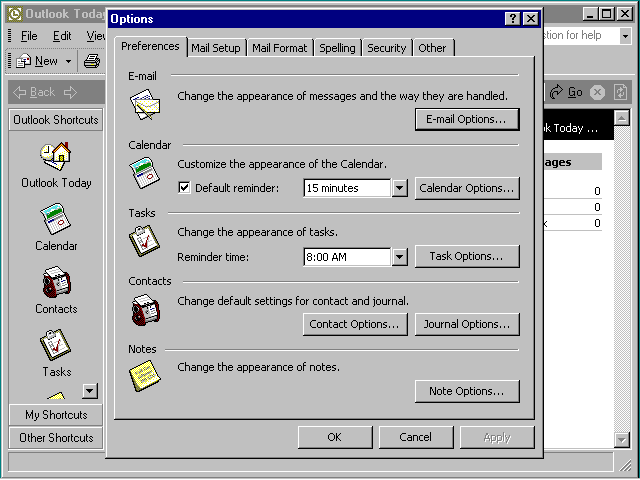Open the File menu in Outlook
The width and height of the screenshot is (640, 480).
(x=29, y=36)
